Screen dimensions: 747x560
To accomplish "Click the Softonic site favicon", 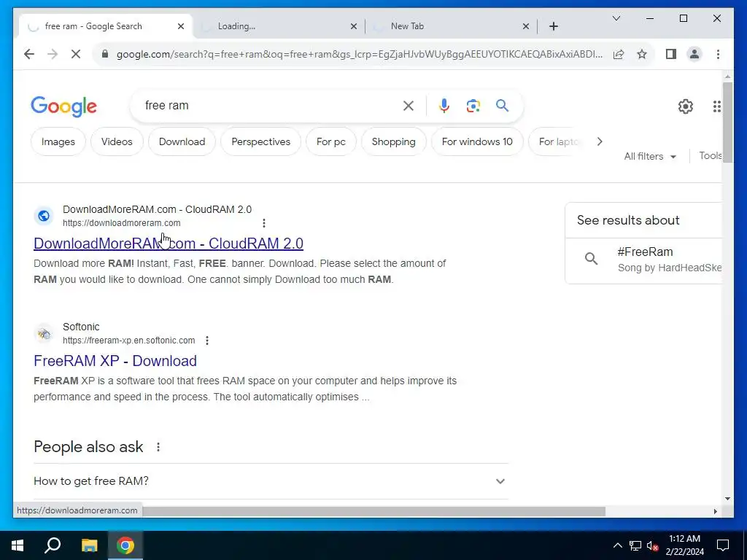I will coord(44,333).
